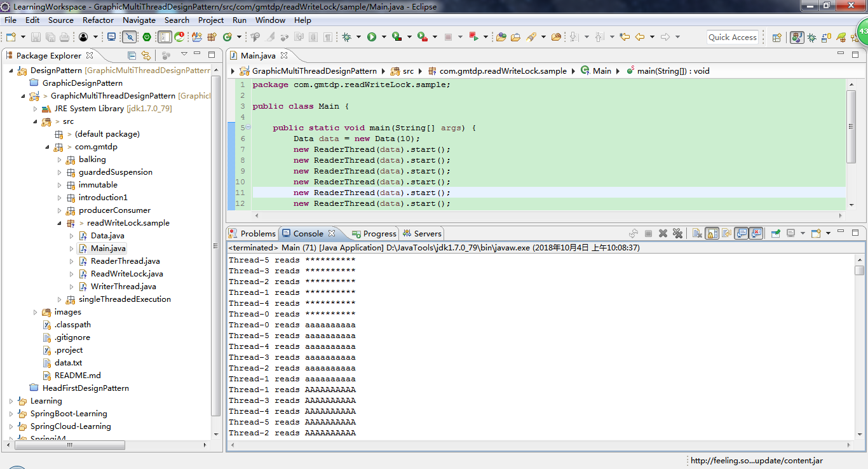Click the New Java Package icon

211,37
